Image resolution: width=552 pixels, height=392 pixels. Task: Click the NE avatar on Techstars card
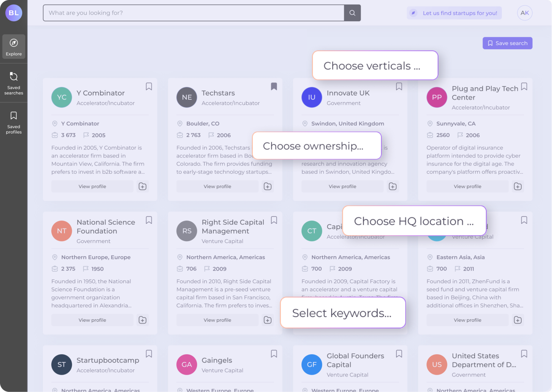187,97
